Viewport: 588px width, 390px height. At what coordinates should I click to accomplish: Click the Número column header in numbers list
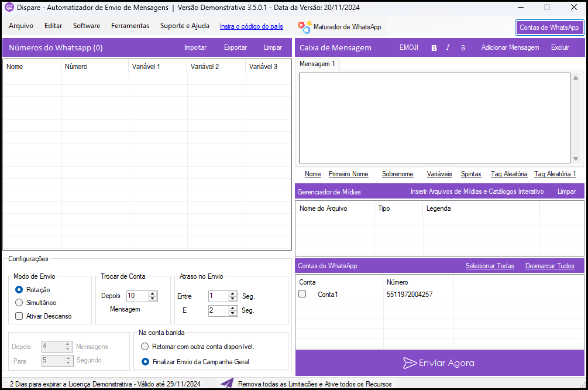pyautogui.click(x=95, y=67)
